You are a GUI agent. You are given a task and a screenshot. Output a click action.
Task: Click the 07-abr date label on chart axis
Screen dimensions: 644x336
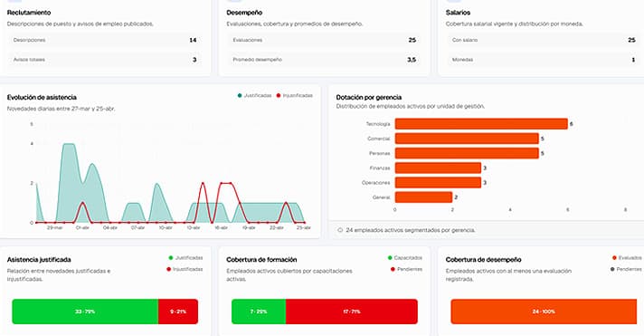point(138,227)
